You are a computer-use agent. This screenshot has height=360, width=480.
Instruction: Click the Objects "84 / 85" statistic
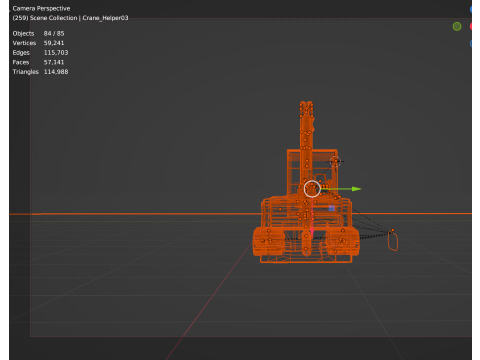tap(54, 33)
